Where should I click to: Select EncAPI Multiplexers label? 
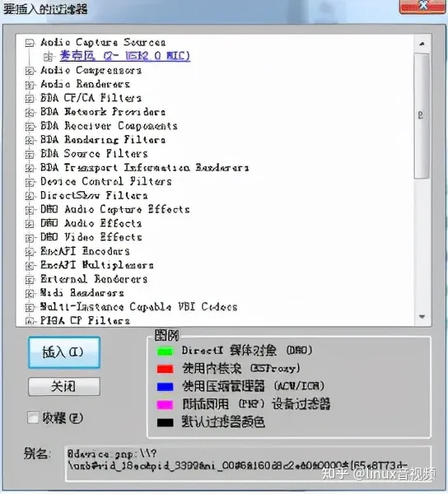coord(97,265)
